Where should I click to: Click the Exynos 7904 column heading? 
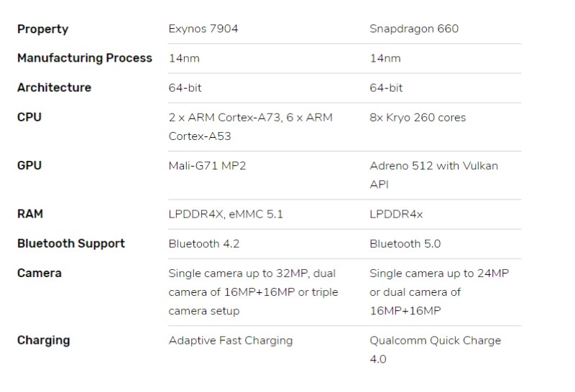203,29
